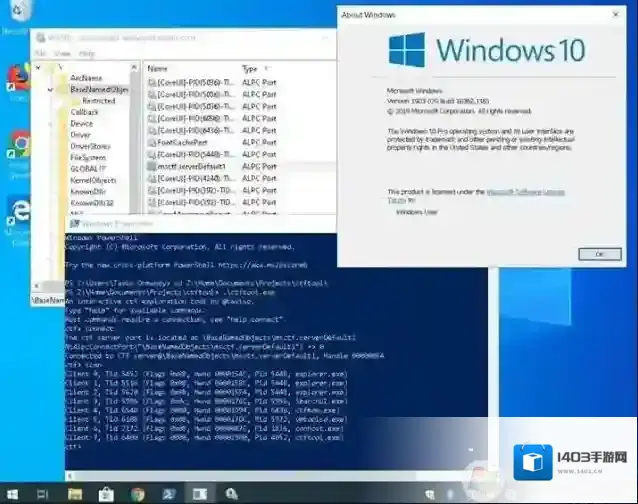638x504 pixels.
Task: Click the icon beside FontCachePort
Action: 152,142
